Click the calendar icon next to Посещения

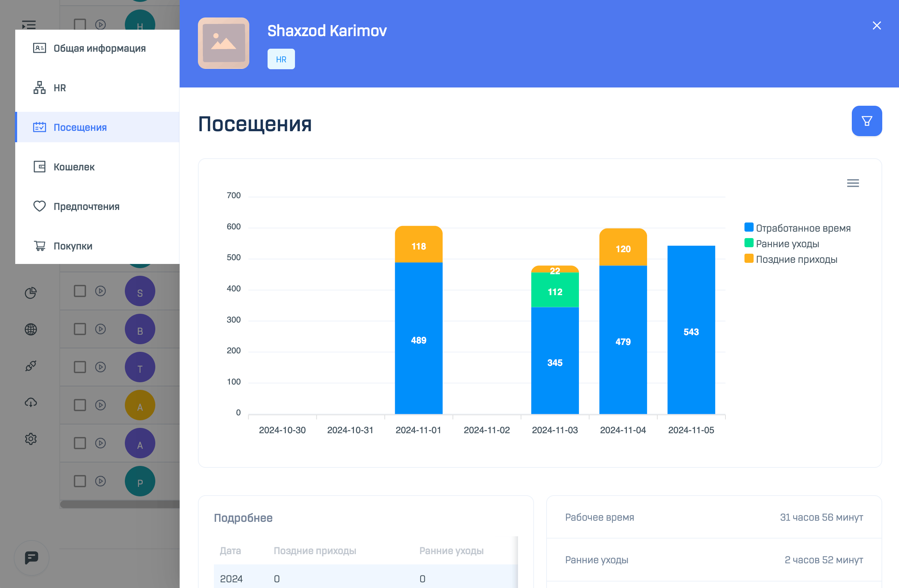[40, 127]
